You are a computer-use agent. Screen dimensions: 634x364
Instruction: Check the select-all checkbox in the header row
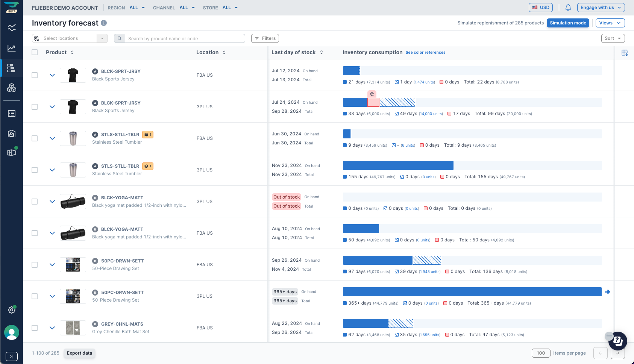[x=35, y=52]
